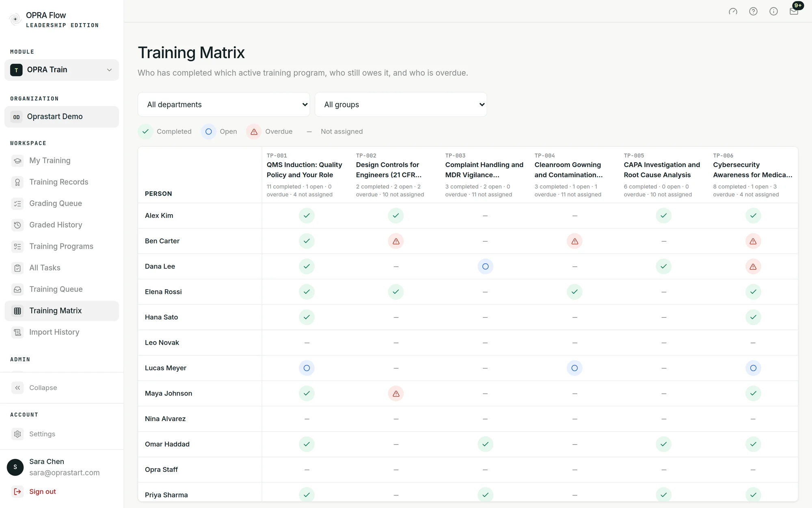Image resolution: width=812 pixels, height=508 pixels.
Task: Click the gauge icon in top bar
Action: coord(733,11)
